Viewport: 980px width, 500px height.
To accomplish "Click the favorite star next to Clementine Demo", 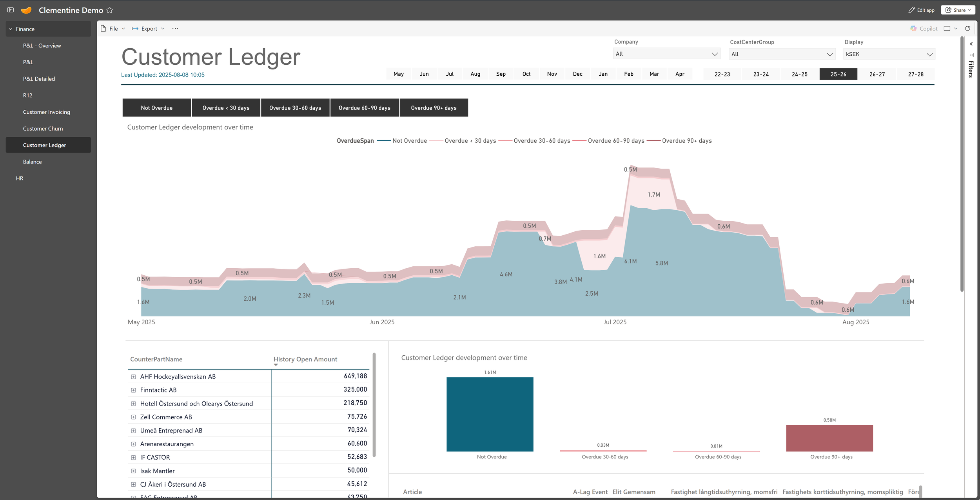I will click(x=110, y=10).
